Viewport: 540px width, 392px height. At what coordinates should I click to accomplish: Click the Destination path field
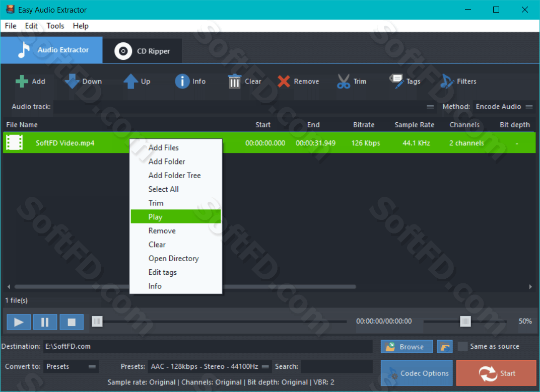pyautogui.click(x=208, y=347)
